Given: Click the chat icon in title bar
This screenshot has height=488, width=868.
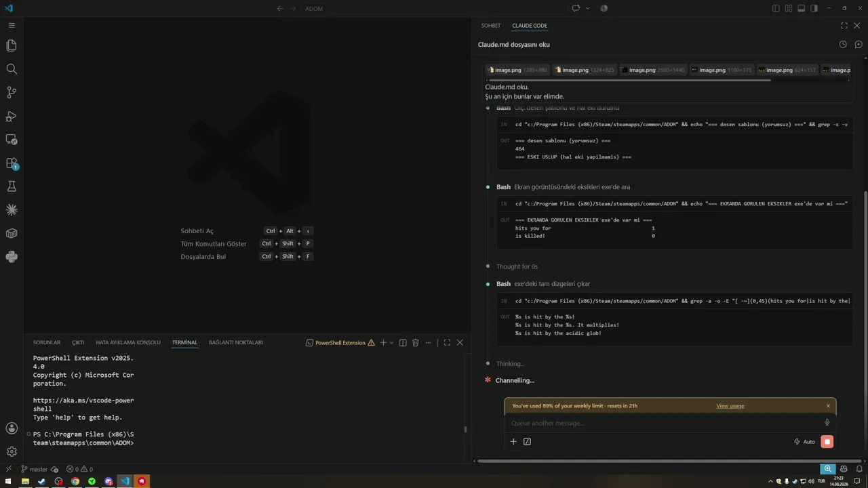Looking at the screenshot, I should (x=576, y=8).
